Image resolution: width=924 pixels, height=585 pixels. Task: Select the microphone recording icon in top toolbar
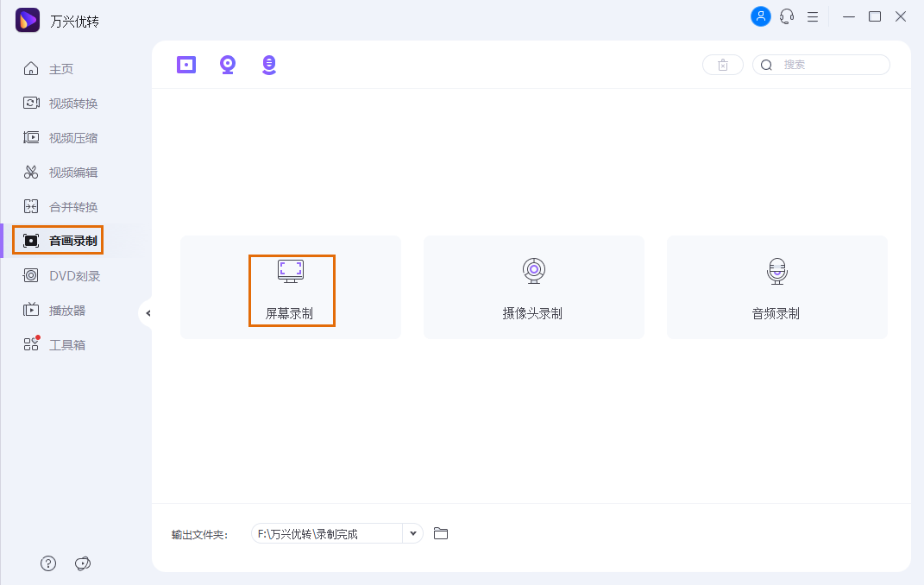point(268,64)
